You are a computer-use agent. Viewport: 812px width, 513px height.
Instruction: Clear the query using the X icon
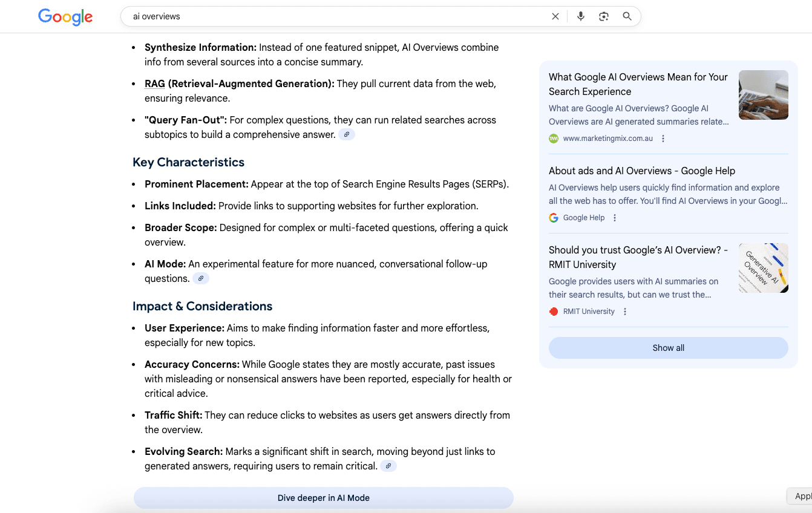555,16
